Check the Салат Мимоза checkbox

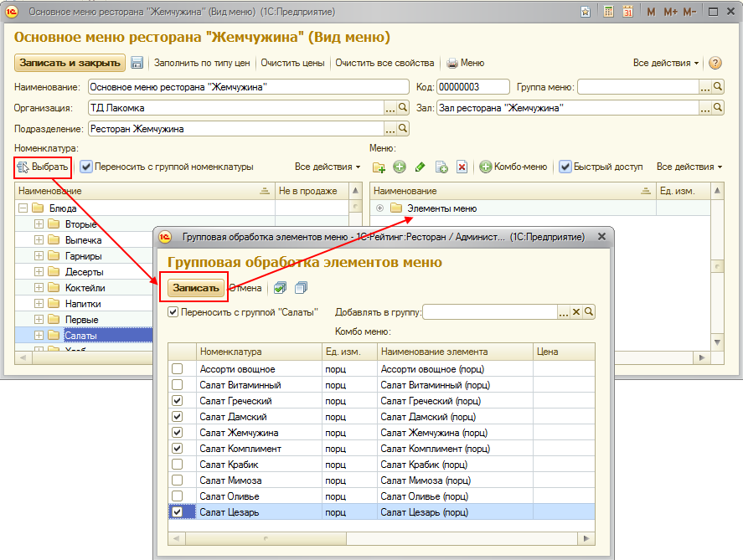pyautogui.click(x=177, y=480)
